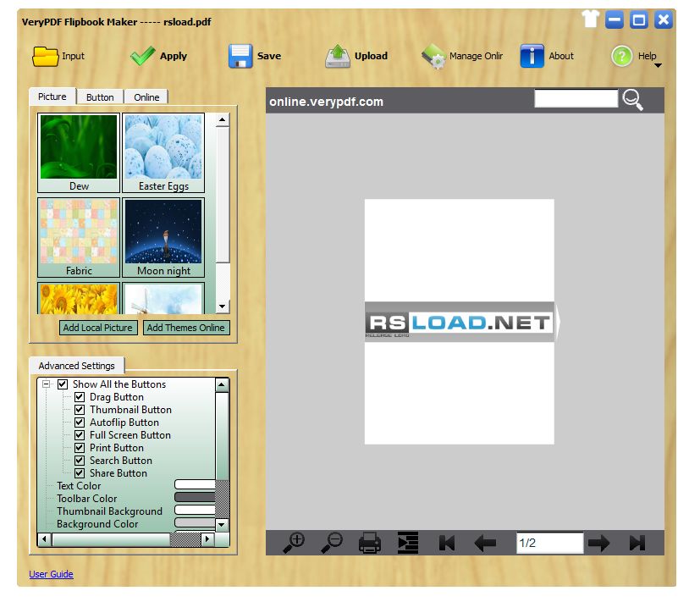Zoom out of the flipbook preview
700x602 pixels.
332,543
